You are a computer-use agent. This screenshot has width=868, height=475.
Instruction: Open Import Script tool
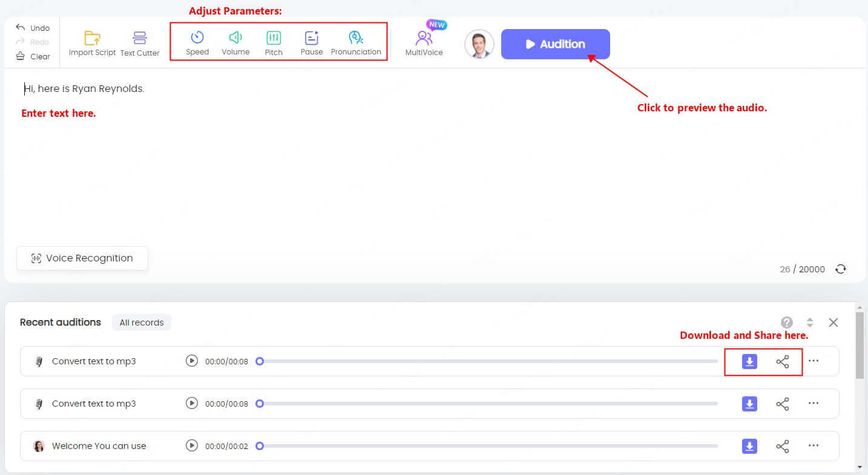[92, 44]
